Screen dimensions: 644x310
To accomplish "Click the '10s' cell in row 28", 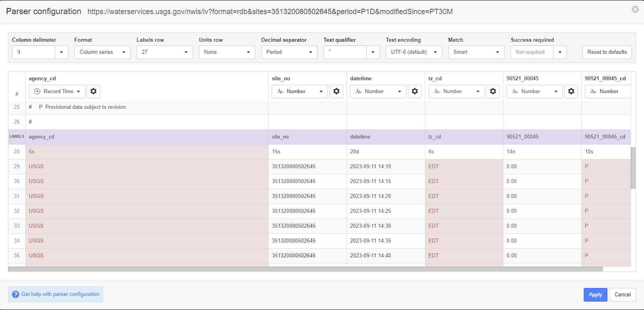I will (606, 152).
